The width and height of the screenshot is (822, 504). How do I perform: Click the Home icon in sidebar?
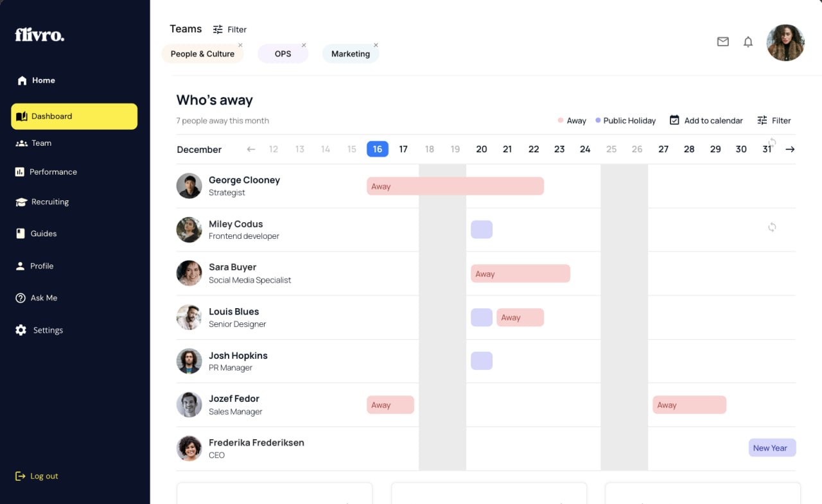(x=22, y=80)
